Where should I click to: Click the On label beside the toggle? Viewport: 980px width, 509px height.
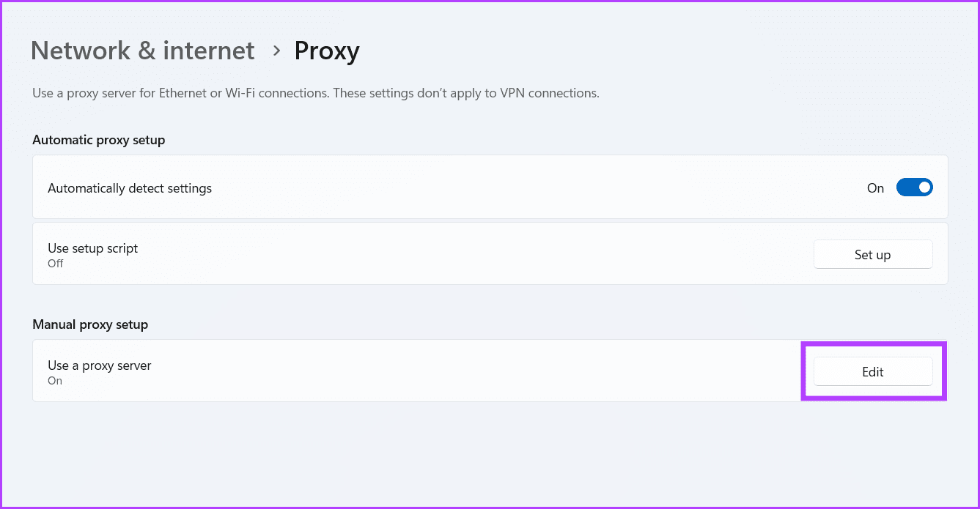[x=875, y=187]
